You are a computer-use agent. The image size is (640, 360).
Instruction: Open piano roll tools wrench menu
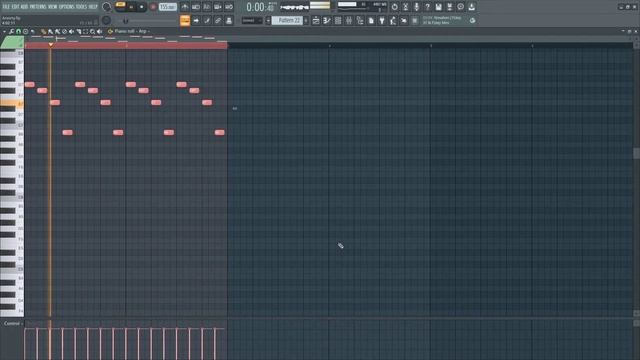pyautogui.click(x=11, y=31)
